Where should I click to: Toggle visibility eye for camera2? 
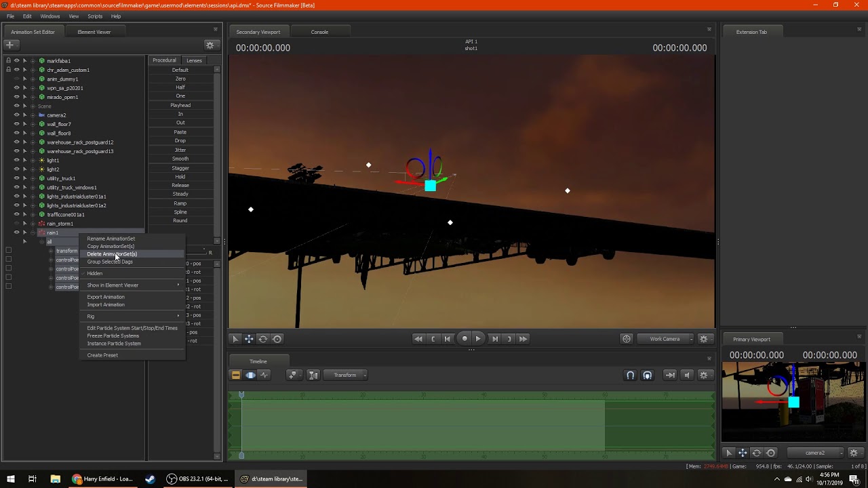[17, 115]
